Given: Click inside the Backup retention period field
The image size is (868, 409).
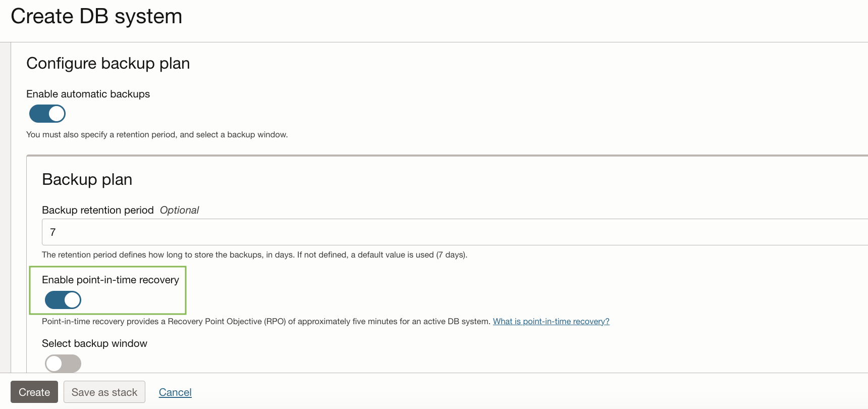Looking at the screenshot, I should [202, 232].
